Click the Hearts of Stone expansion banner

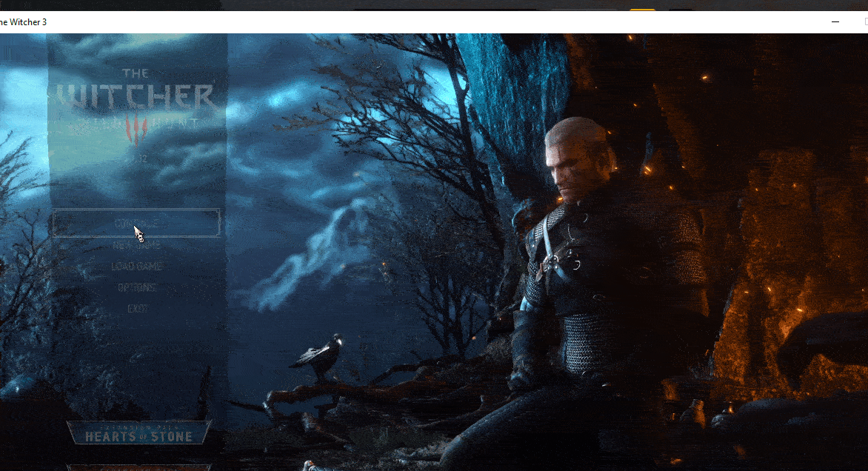point(138,432)
